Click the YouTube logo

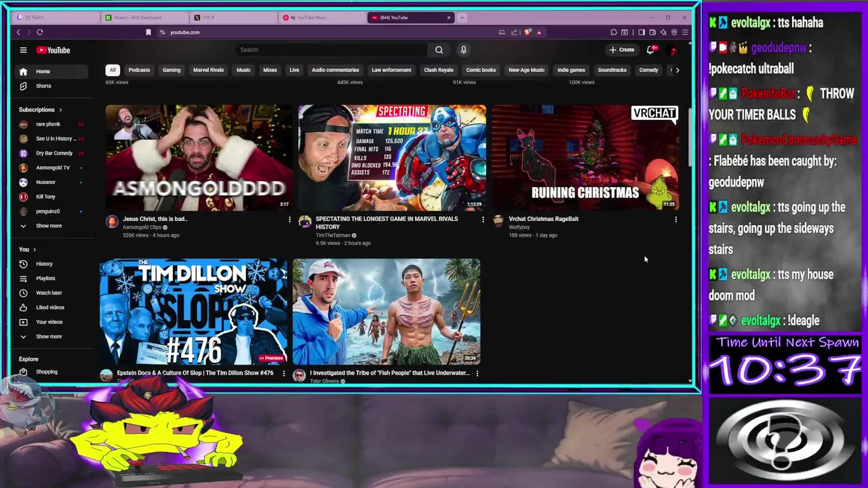point(54,50)
